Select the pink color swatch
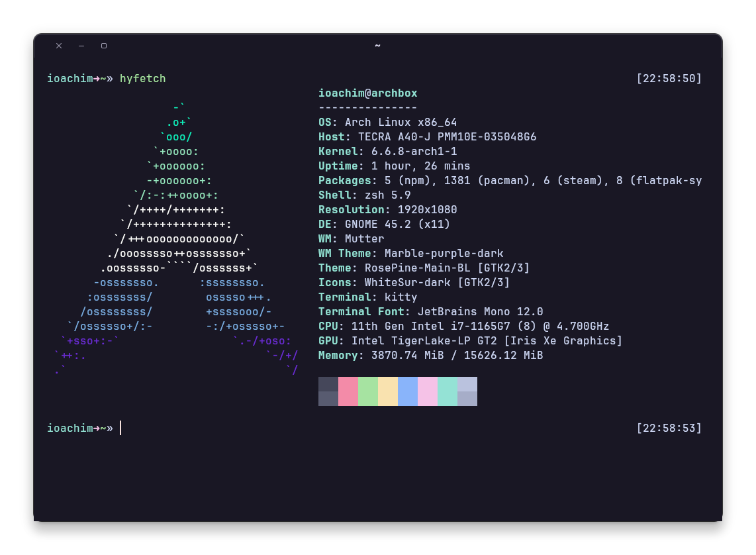Screen dimensions: 756x555 348,391
